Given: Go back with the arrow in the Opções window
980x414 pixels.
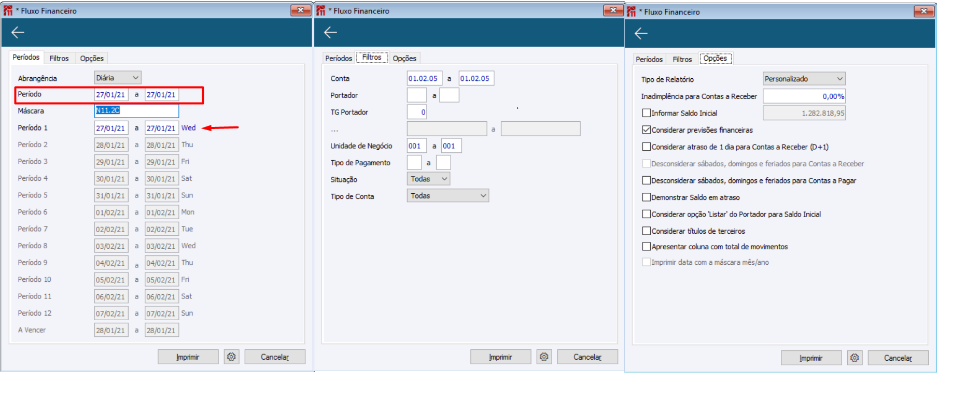Looking at the screenshot, I should [x=641, y=34].
